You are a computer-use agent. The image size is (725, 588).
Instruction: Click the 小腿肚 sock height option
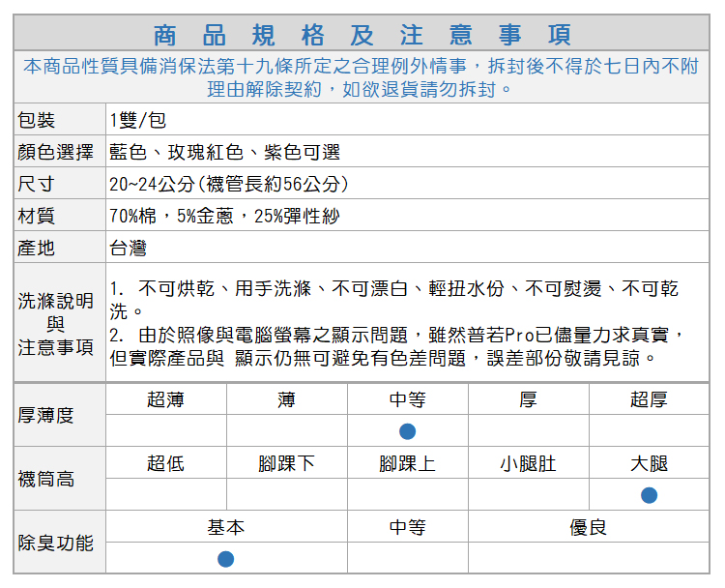pos(528,464)
